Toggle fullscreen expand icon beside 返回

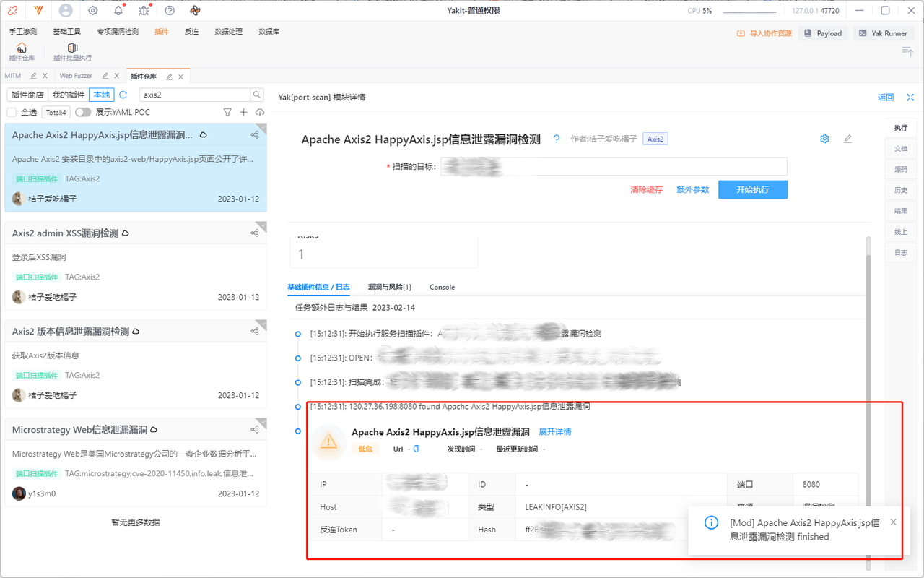pyautogui.click(x=910, y=98)
